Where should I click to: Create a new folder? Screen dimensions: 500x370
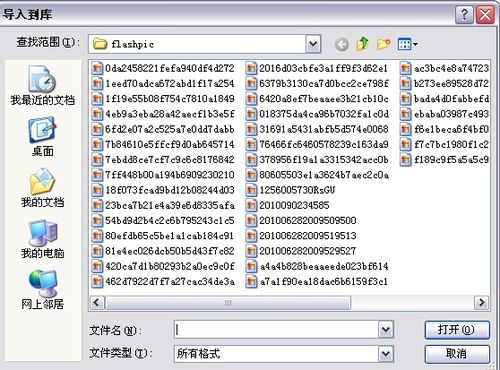pos(383,44)
